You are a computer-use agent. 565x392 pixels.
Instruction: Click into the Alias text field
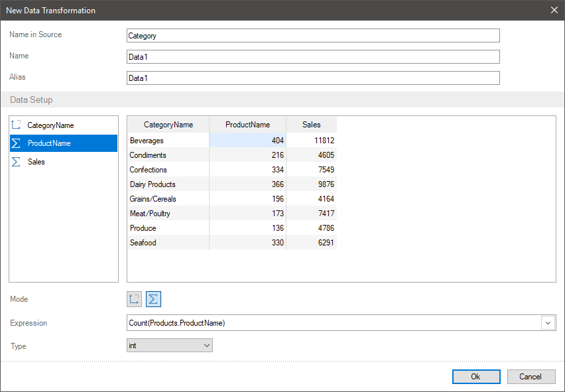pos(312,78)
